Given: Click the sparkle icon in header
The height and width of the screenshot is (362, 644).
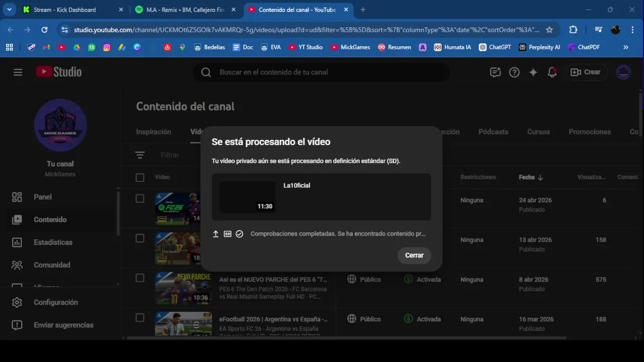Looking at the screenshot, I should [x=533, y=72].
